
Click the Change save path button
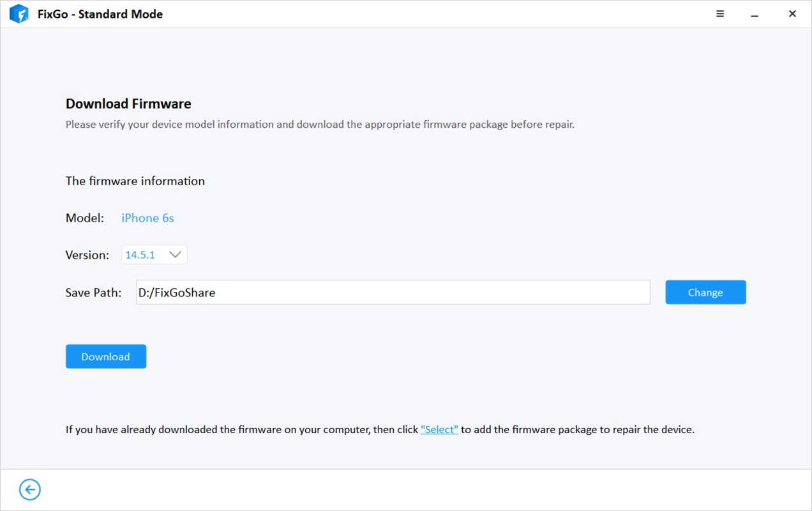pos(705,293)
